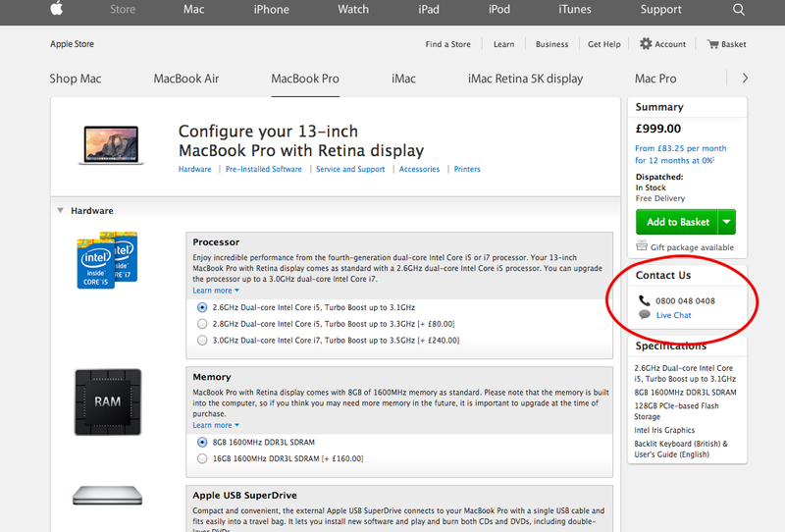This screenshot has width=785, height=532.
Task: Jump to Service and Support link
Action: (x=350, y=169)
